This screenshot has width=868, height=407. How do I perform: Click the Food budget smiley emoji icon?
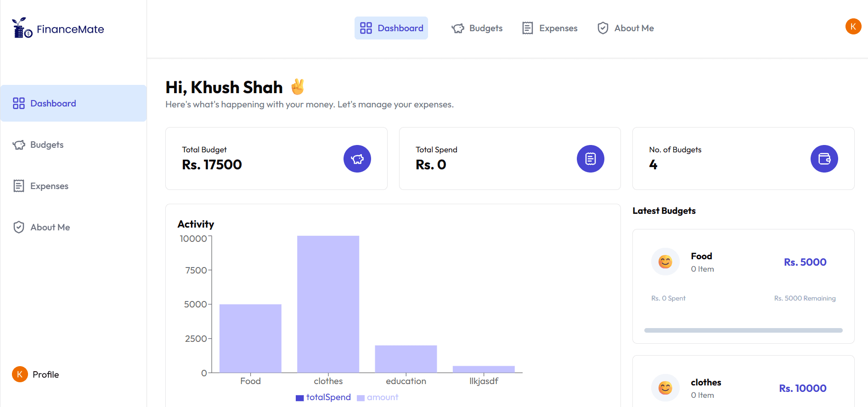pyautogui.click(x=665, y=262)
